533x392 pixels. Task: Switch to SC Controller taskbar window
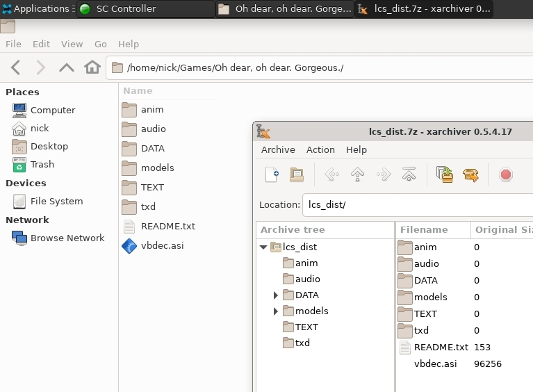[145, 9]
